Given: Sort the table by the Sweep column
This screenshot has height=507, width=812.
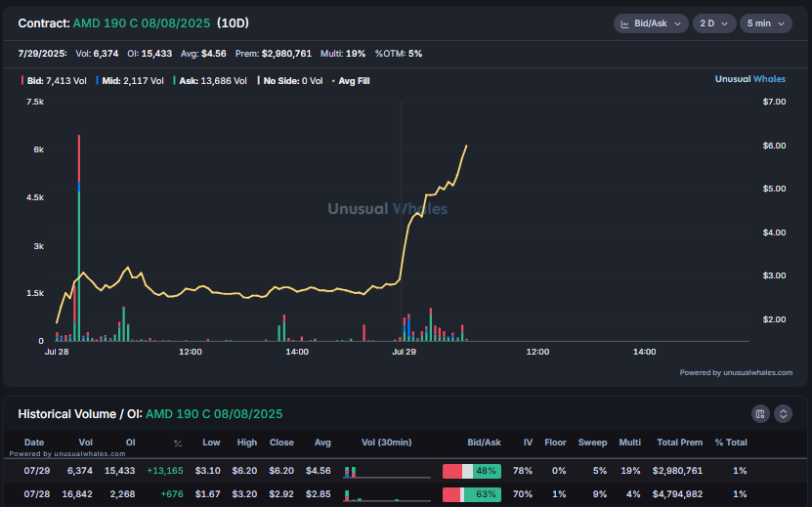Looking at the screenshot, I should (x=592, y=443).
